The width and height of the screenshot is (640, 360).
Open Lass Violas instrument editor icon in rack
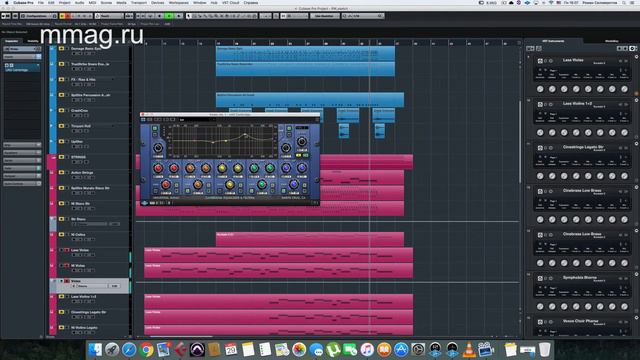click(540, 61)
